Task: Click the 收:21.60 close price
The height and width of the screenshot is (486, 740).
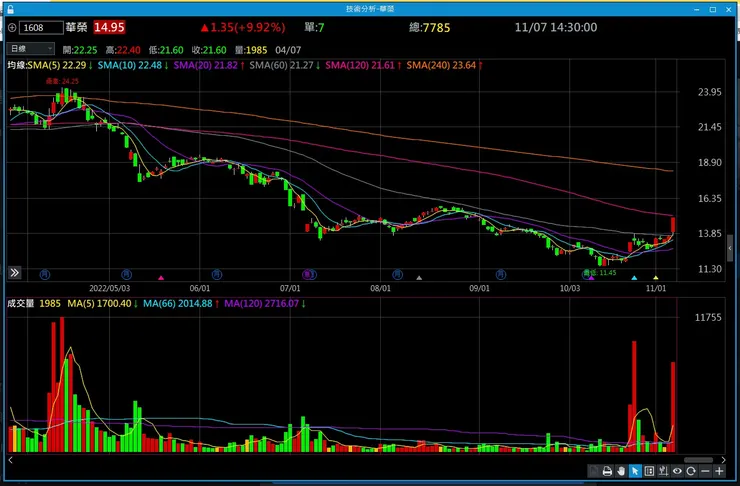Action: 209,50
